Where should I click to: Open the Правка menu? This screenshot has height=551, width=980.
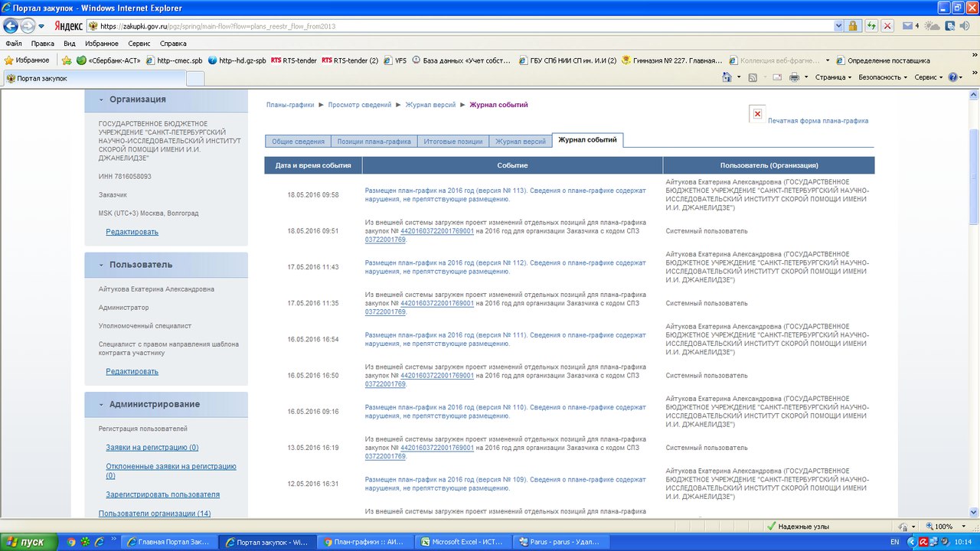(x=42, y=44)
